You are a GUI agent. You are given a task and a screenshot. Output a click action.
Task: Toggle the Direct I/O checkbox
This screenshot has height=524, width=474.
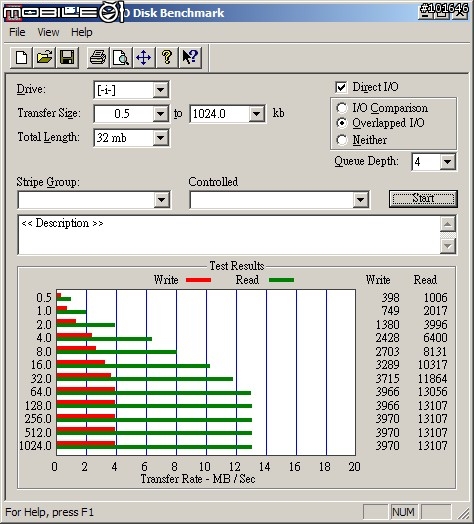pyautogui.click(x=341, y=87)
